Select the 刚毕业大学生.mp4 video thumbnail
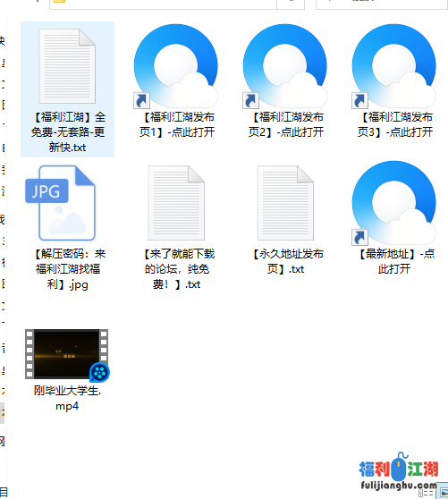The width and height of the screenshot is (448, 499). pyautogui.click(x=67, y=355)
